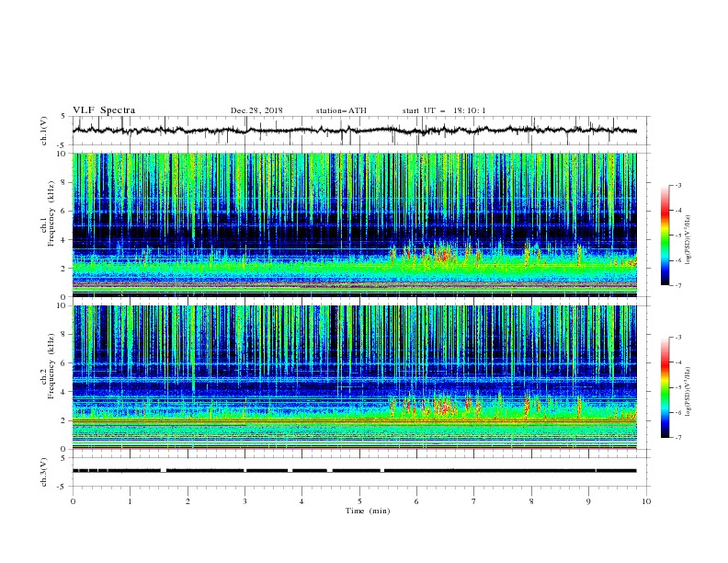728x563 pixels.
Task: Click the 'station=ATH' label
Action: pos(341,110)
